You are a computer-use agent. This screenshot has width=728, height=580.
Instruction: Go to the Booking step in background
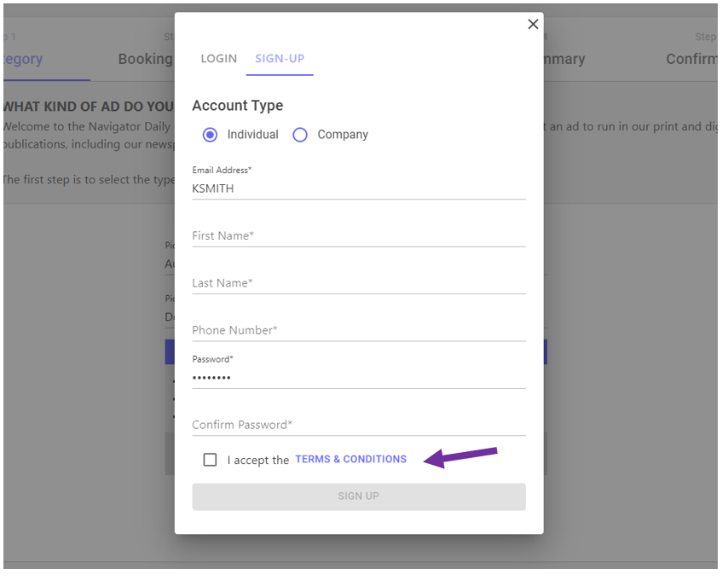click(146, 59)
